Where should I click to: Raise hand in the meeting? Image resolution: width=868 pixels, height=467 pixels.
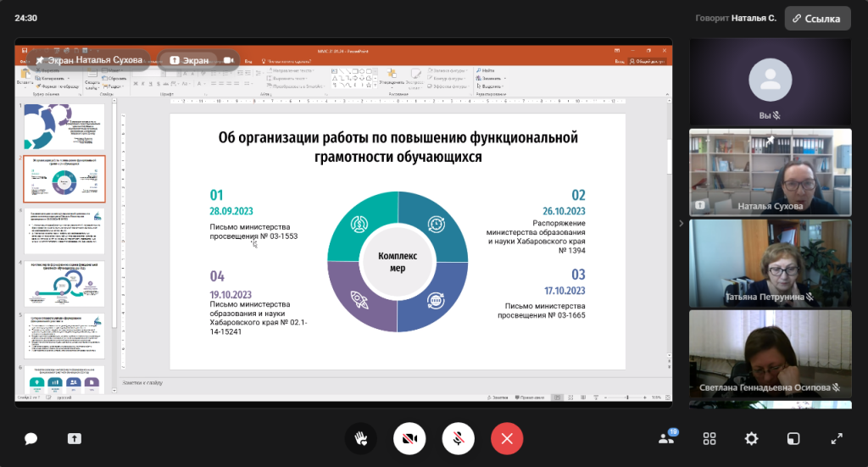coord(360,438)
